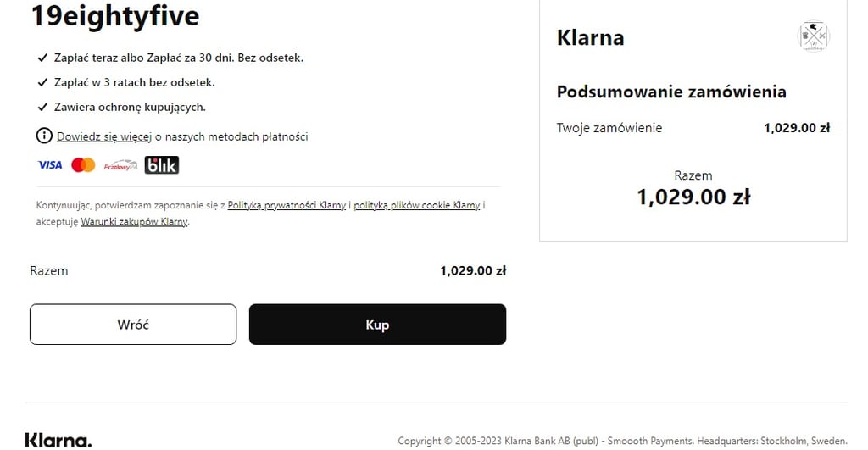This screenshot has width=868, height=450.
Task: Open the Dowiedz się więcej link
Action: [x=104, y=136]
